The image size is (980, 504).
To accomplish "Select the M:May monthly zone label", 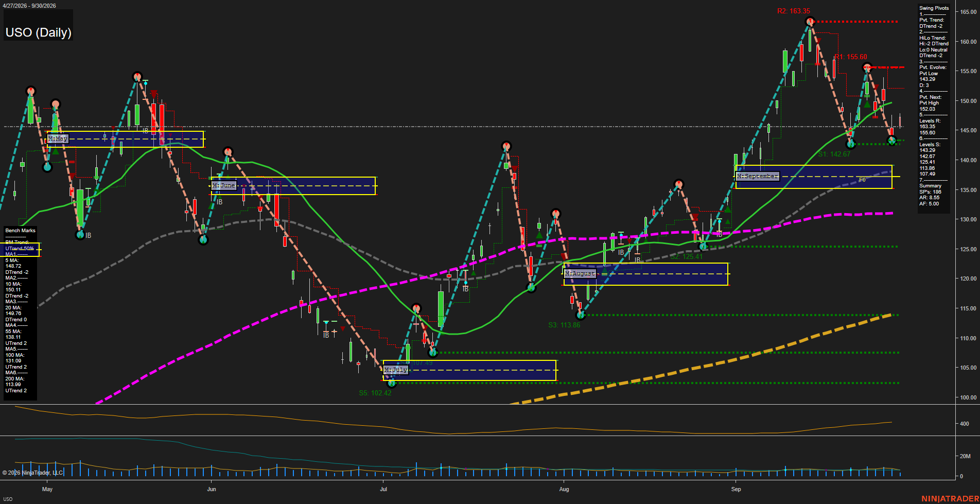I will click(58, 138).
